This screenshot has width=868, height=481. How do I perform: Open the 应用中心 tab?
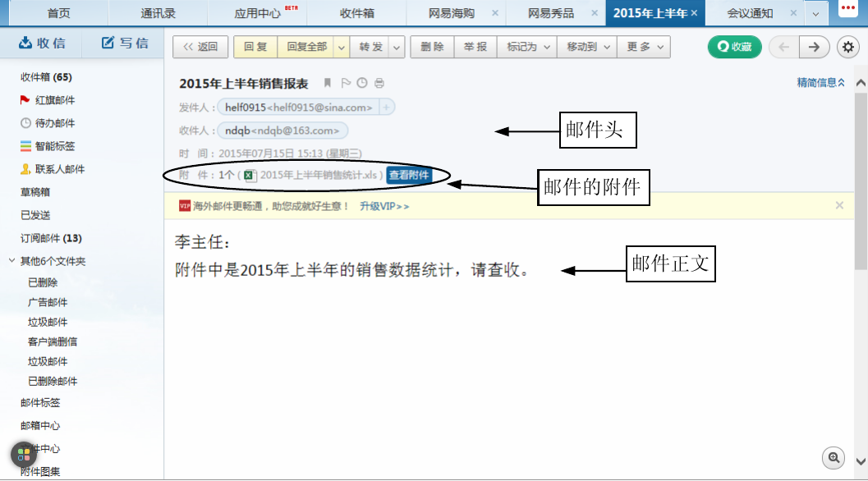(257, 13)
